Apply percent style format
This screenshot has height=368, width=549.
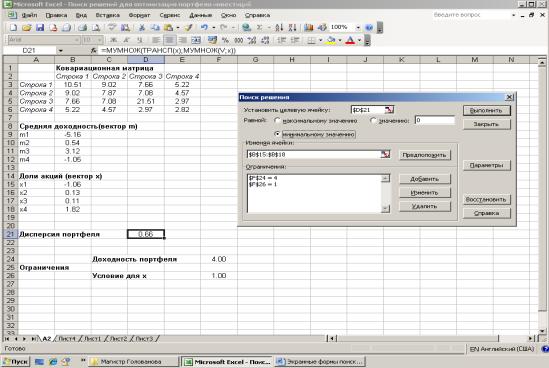click(225, 40)
